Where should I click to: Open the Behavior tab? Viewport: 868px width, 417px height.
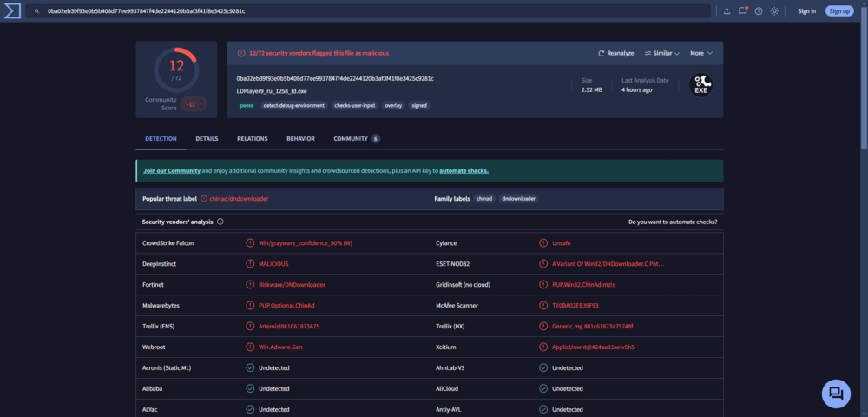point(300,138)
